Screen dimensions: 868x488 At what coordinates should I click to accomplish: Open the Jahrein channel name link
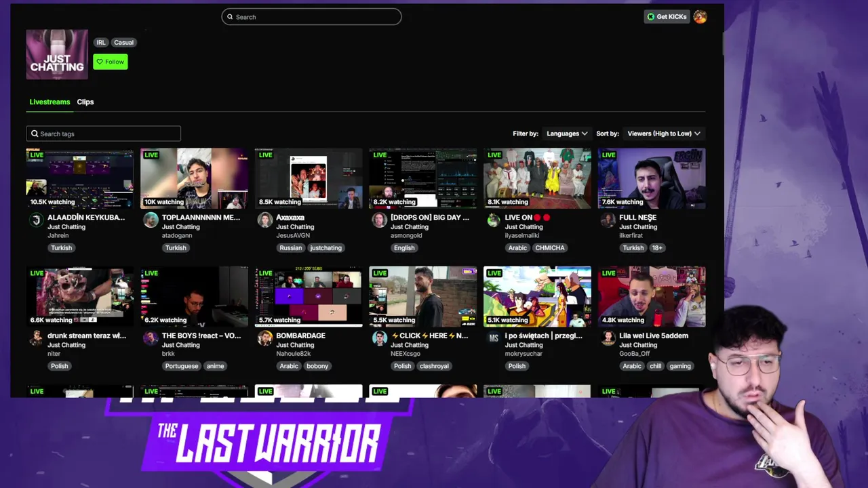pyautogui.click(x=58, y=236)
